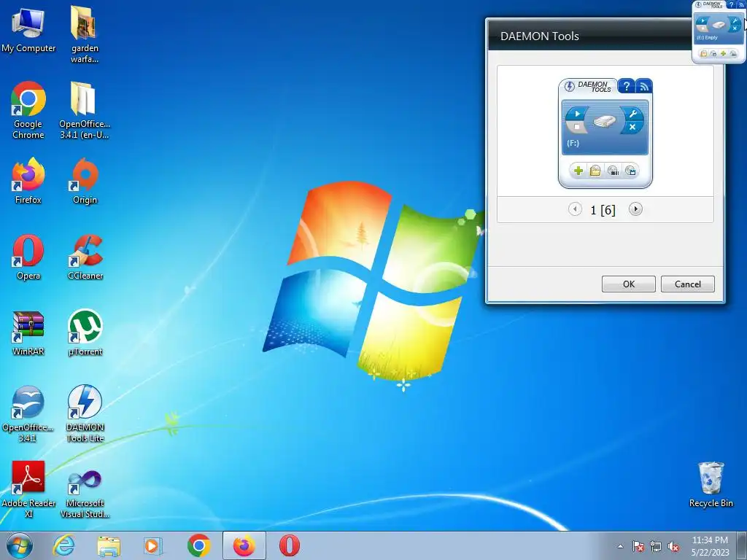Image resolution: width=747 pixels, height=560 pixels.
Task: Select the DAEMON Tools skin preview image
Action: [x=605, y=133]
